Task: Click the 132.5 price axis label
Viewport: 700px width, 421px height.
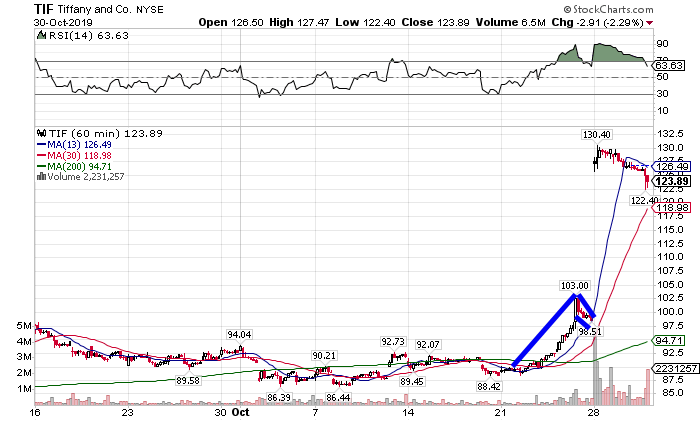Action: (x=670, y=133)
